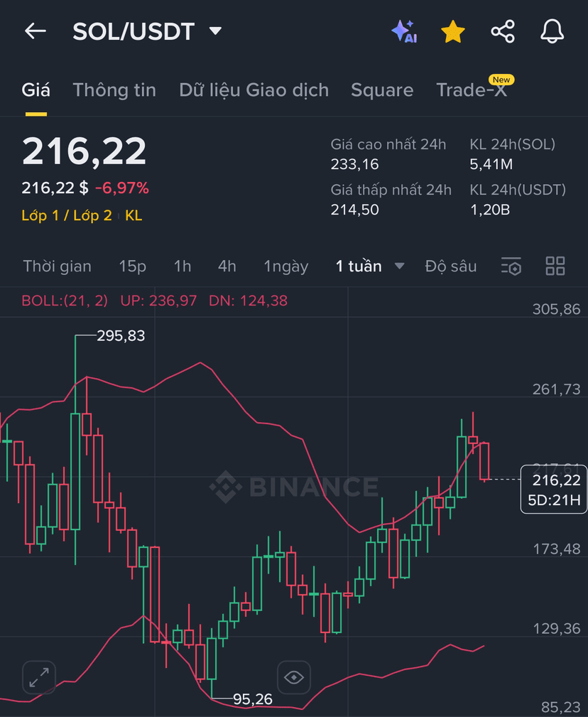Image resolution: width=588 pixels, height=717 pixels.
Task: Open Dữ liệu Giao dịch tab
Action: [x=254, y=90]
